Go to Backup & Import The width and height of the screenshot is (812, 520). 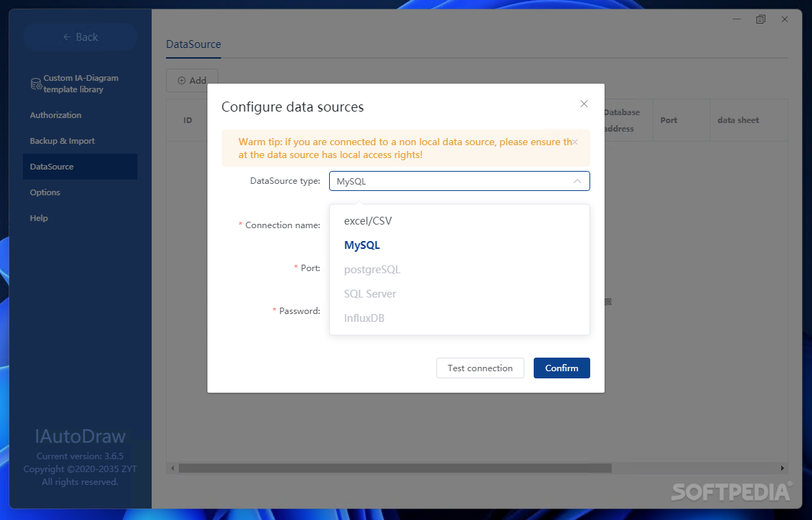62,141
